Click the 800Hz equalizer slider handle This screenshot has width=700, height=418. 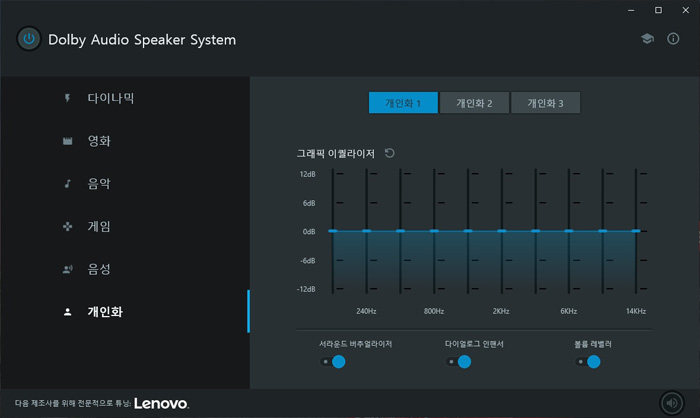[434, 231]
